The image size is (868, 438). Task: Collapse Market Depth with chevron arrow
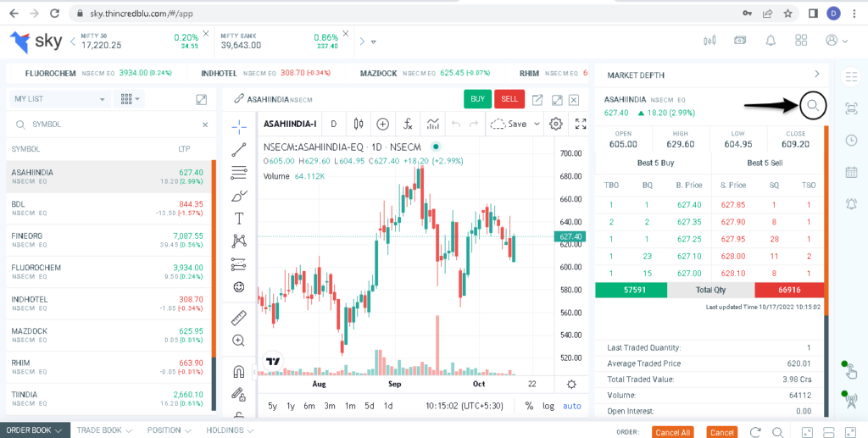(817, 74)
